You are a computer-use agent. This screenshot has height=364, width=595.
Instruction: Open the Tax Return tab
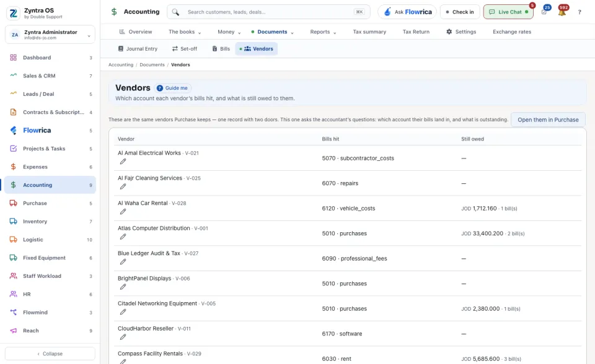click(416, 32)
